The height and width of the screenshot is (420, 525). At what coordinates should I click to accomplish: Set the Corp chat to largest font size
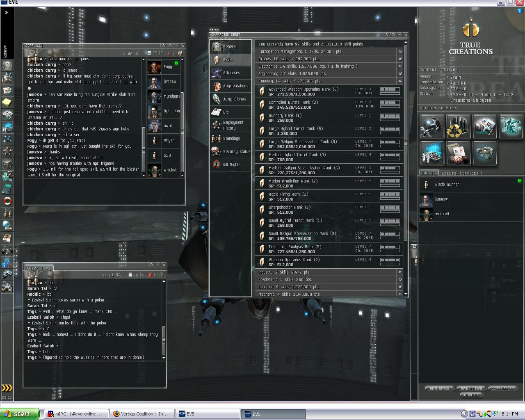137,53
